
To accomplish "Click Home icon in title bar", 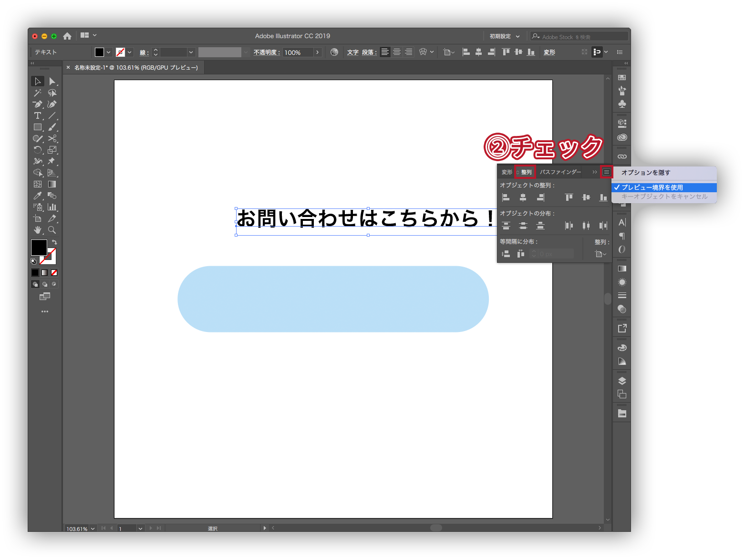I will coord(67,36).
